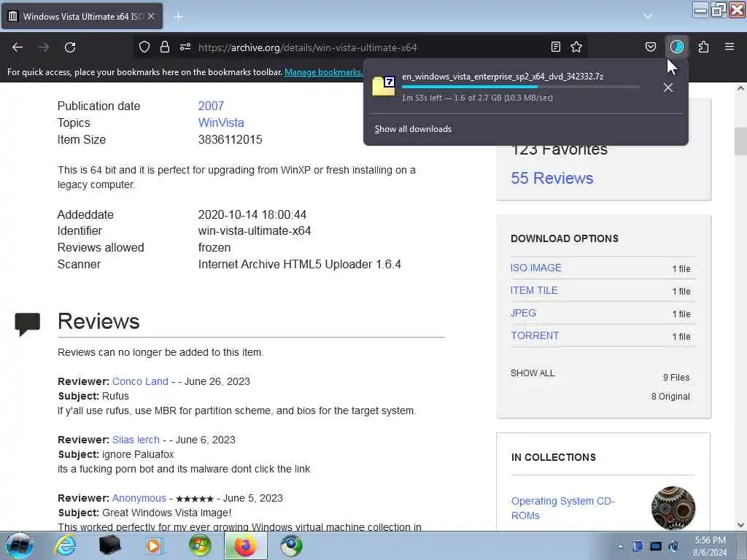Open reviewer Anonymous profile

click(x=139, y=498)
